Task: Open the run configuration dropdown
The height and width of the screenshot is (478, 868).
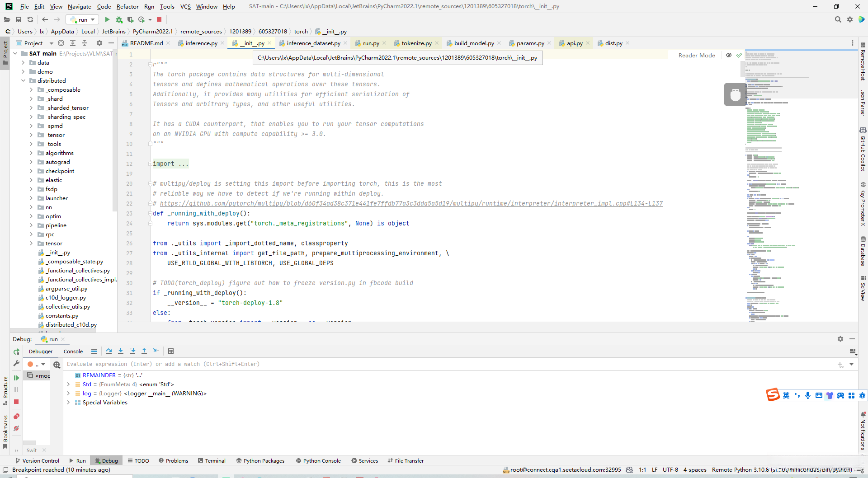Action: [83, 19]
